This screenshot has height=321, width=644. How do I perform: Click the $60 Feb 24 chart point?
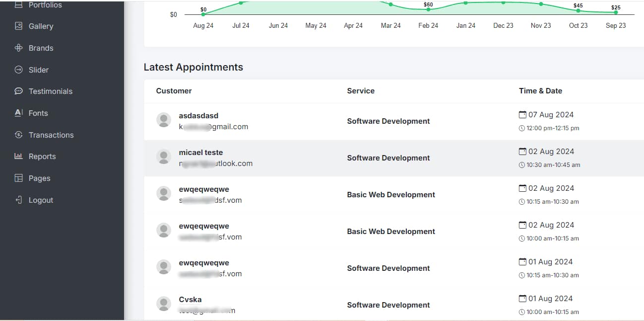click(x=428, y=9)
